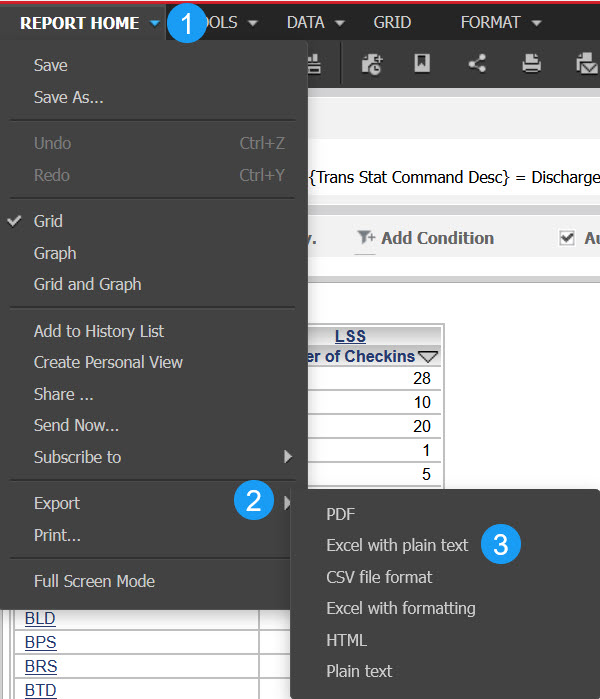Open the DATA menu
The height and width of the screenshot is (699, 600).
[305, 22]
